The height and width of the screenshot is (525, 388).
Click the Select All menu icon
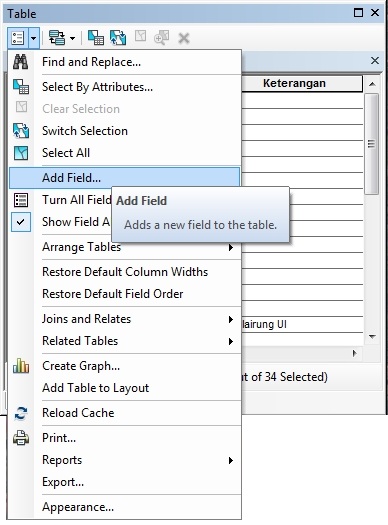point(21,153)
